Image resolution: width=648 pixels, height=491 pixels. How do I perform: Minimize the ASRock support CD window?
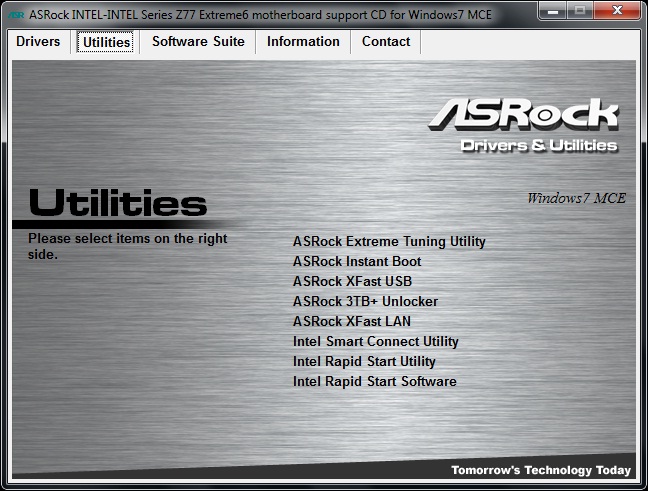click(553, 10)
